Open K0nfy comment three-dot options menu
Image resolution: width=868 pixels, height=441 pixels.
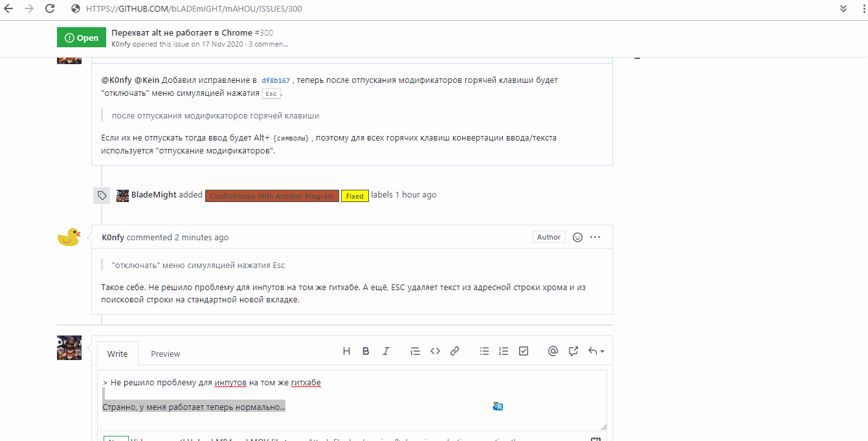595,237
